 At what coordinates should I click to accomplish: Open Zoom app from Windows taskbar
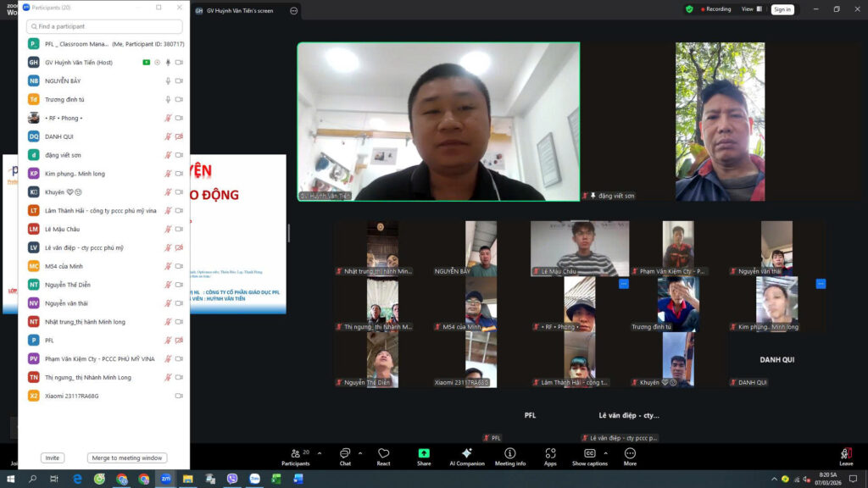(x=166, y=479)
